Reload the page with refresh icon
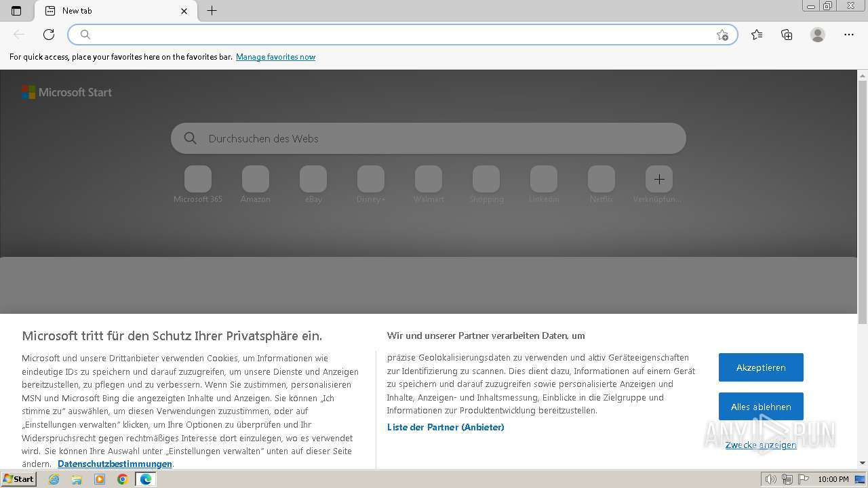This screenshot has height=488, width=868. (x=49, y=35)
